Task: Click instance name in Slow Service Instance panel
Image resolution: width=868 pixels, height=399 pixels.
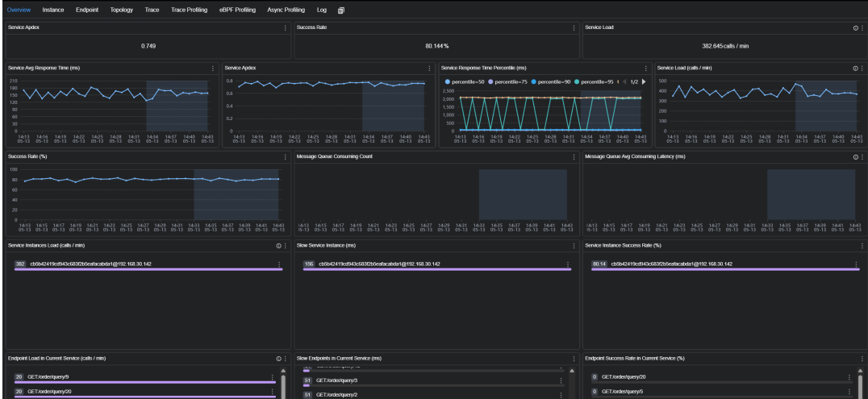Action: click(379, 264)
